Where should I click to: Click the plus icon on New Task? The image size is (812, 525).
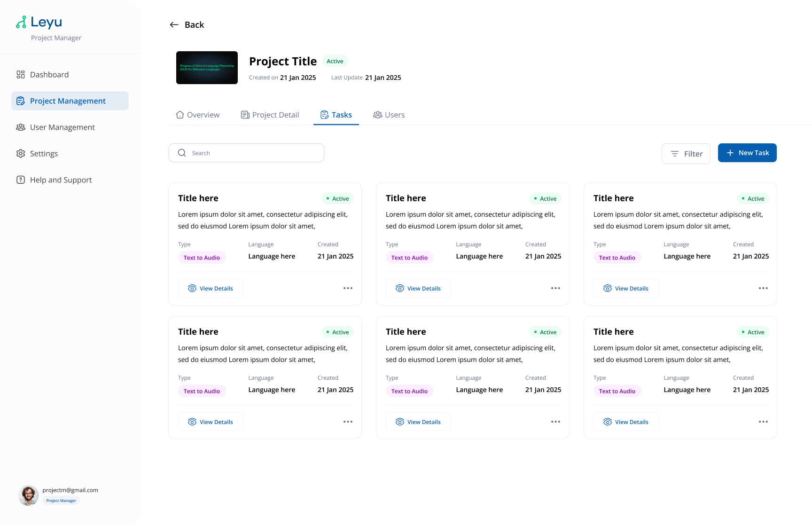pyautogui.click(x=730, y=153)
